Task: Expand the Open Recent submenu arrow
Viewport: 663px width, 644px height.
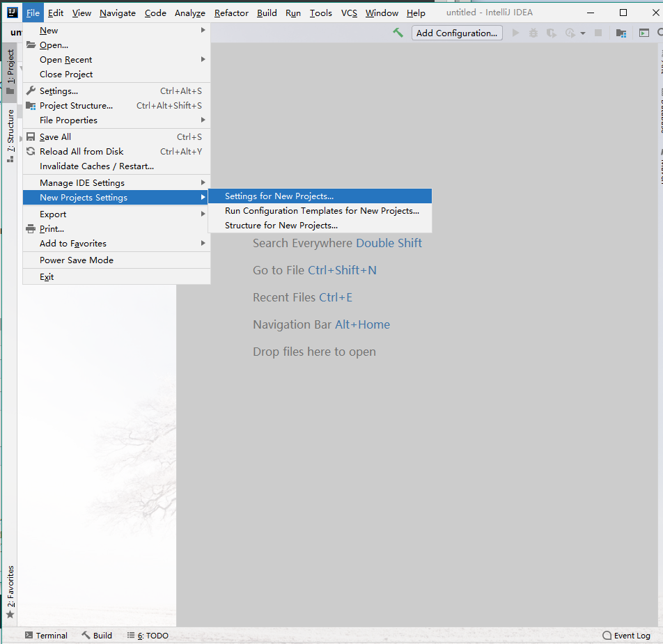Action: pos(203,59)
